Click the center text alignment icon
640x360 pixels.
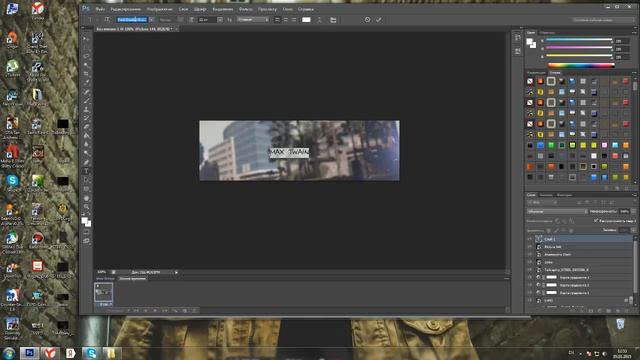(x=285, y=20)
